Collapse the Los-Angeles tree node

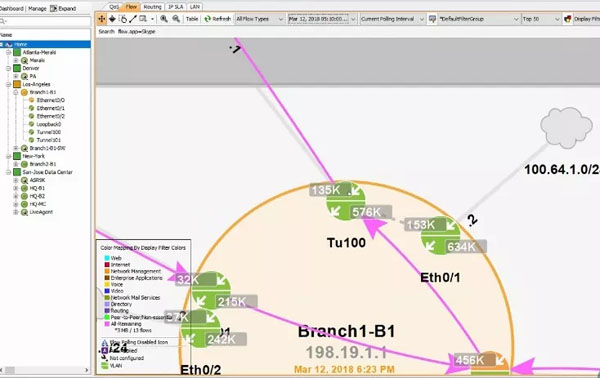(8, 84)
